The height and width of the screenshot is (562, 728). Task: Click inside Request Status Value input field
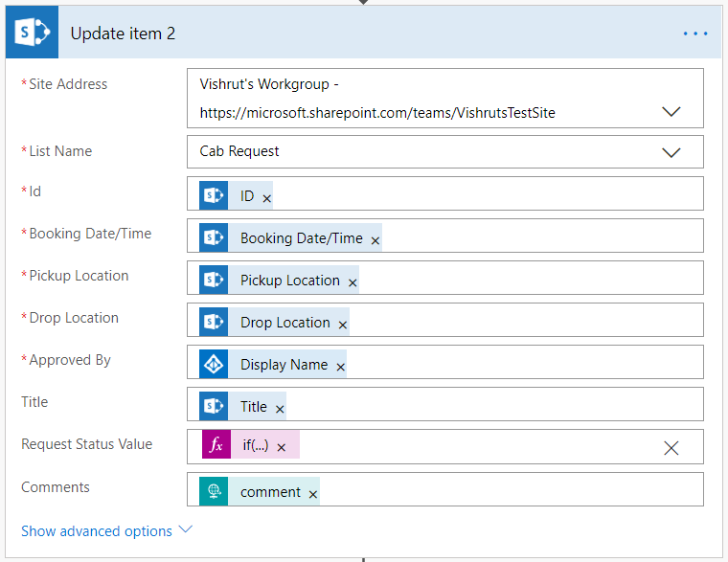point(445,446)
